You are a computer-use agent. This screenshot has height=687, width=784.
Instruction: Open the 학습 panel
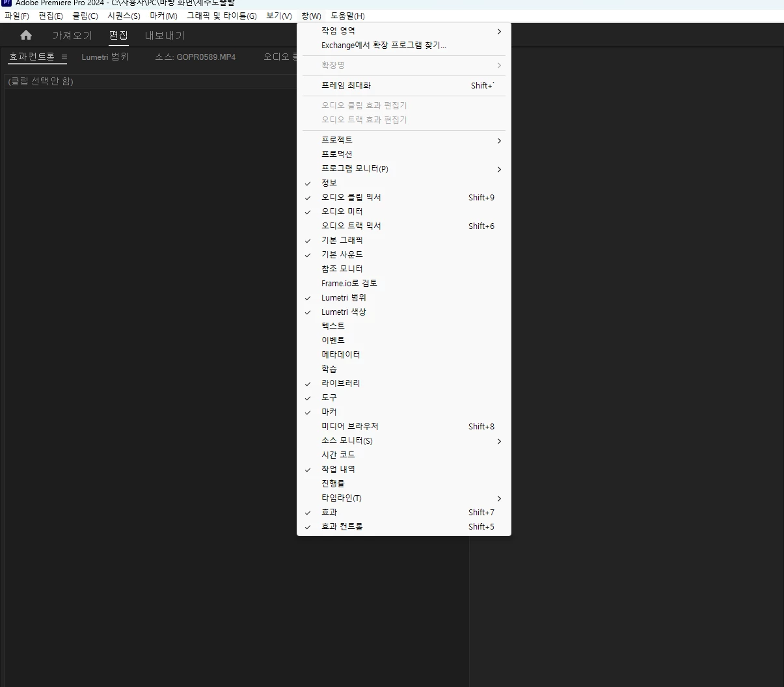pyautogui.click(x=403, y=369)
